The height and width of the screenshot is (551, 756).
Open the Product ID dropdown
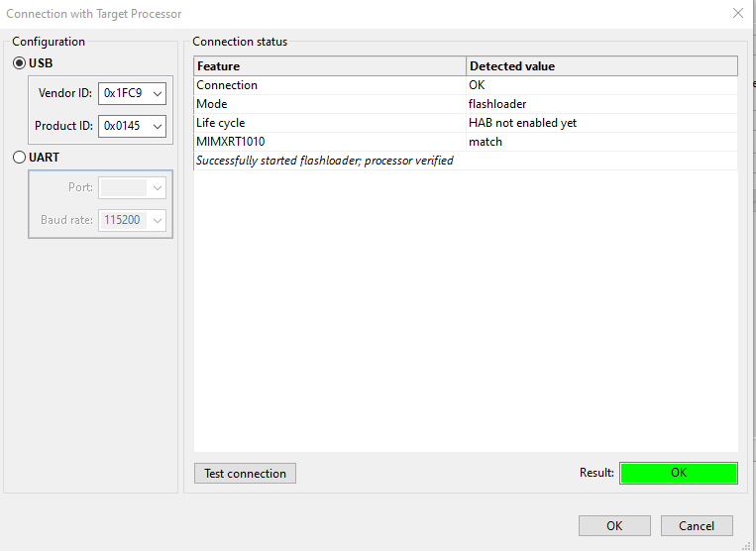coord(157,126)
